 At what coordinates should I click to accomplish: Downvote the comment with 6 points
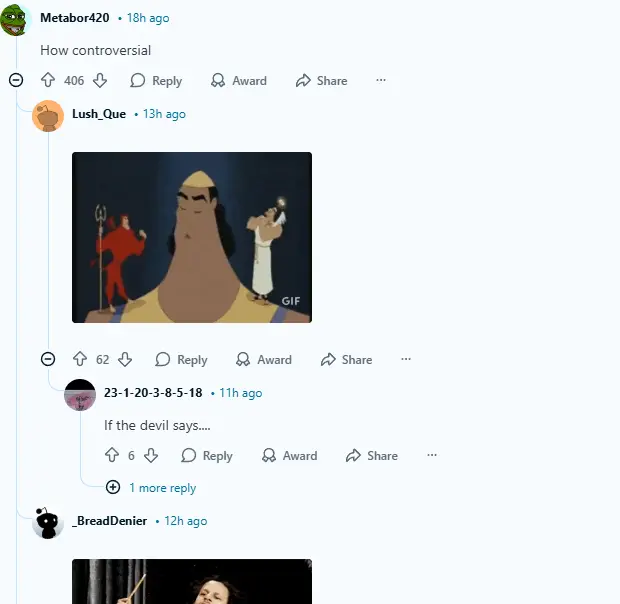[151, 455]
